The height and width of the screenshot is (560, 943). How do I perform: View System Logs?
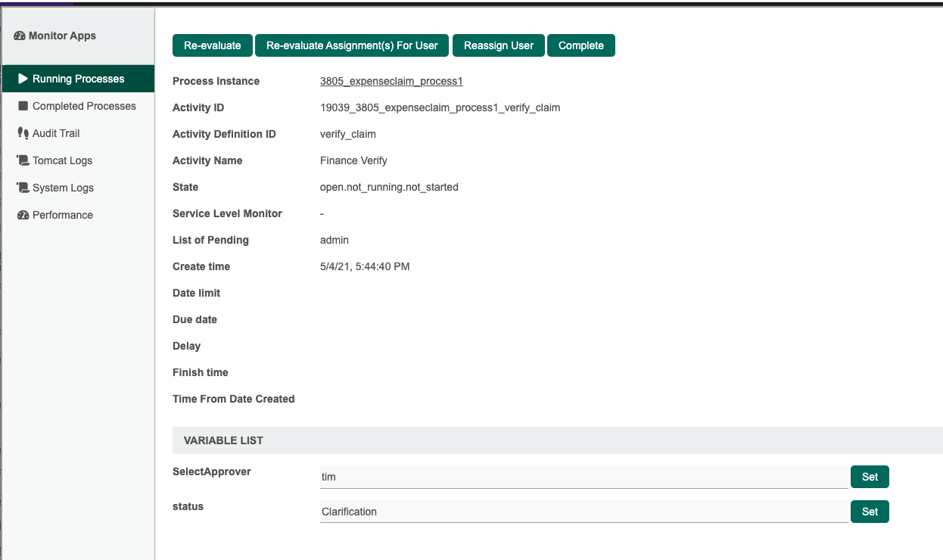tap(78, 188)
